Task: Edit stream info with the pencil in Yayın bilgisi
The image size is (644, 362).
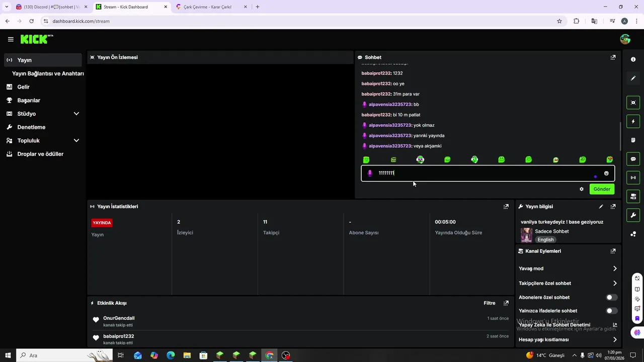Action: click(x=601, y=207)
